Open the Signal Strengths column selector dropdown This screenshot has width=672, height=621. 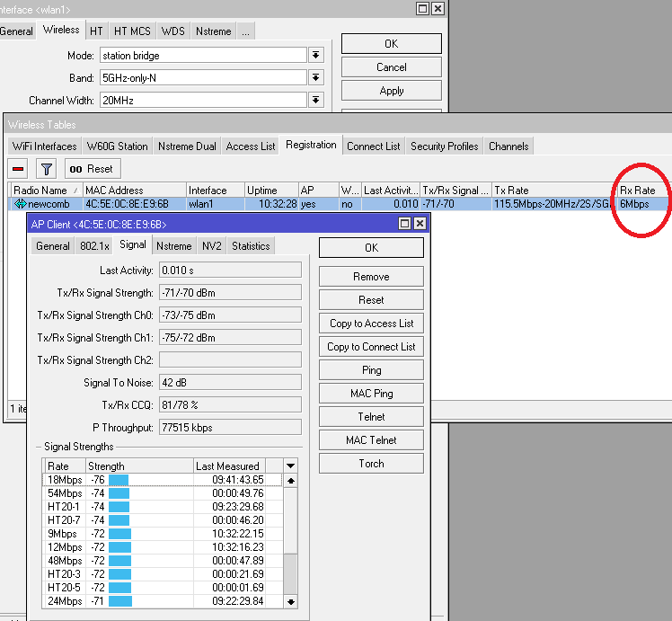coord(290,466)
